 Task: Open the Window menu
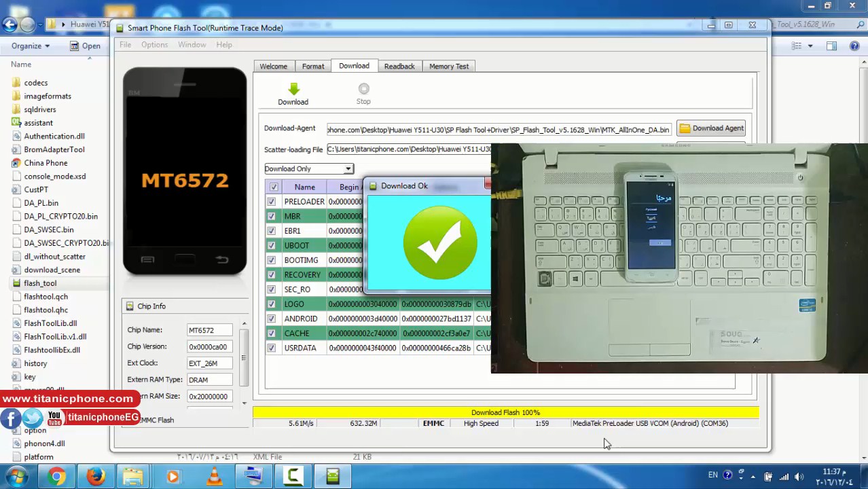click(192, 45)
